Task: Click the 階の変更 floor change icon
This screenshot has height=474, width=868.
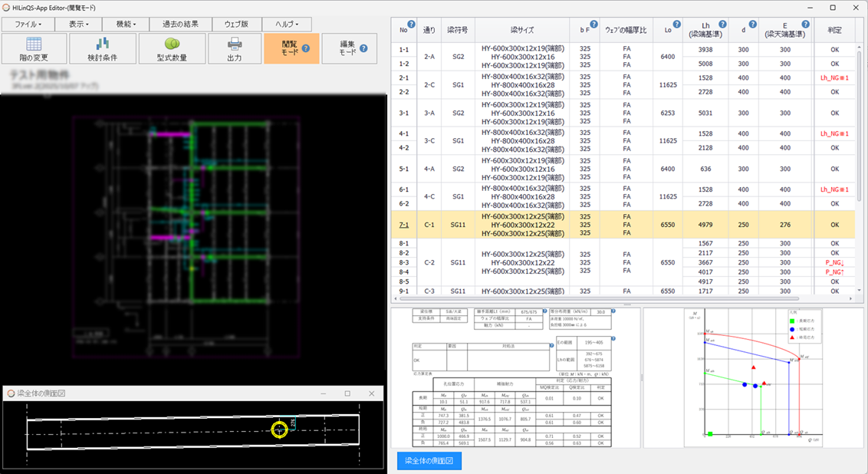Action: click(35, 44)
